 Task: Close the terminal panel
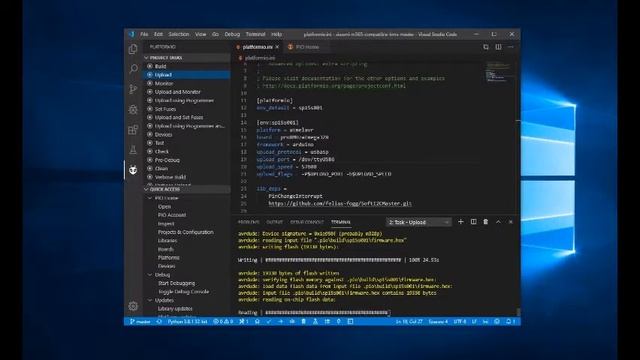coord(511,222)
